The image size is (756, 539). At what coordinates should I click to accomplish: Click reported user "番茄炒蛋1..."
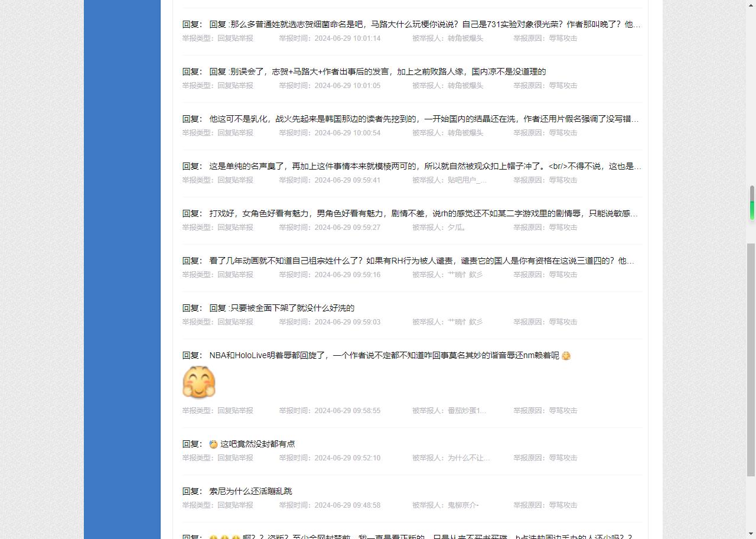pyautogui.click(x=467, y=411)
